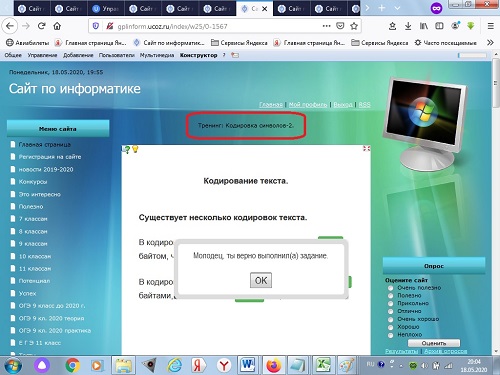The image size is (500, 375).
Task: Click the URL address bar field
Action: coord(218,26)
